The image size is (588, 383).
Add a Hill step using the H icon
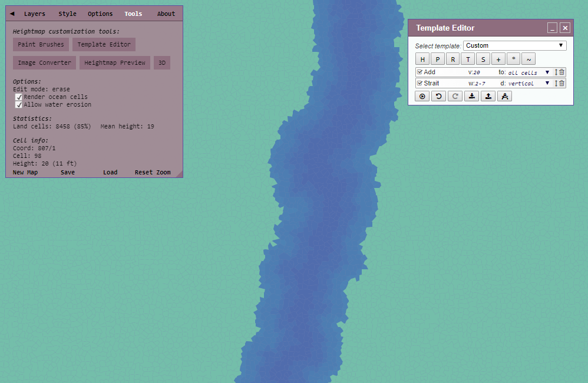tap(422, 58)
